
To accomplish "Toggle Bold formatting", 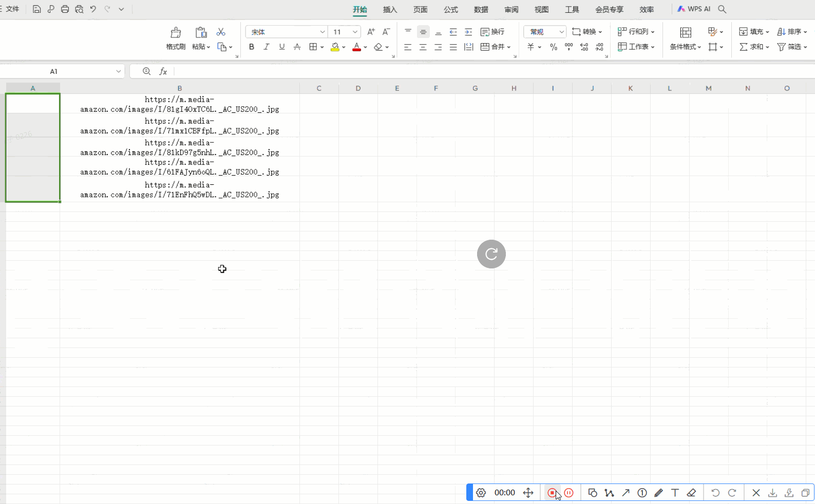I will [x=251, y=47].
